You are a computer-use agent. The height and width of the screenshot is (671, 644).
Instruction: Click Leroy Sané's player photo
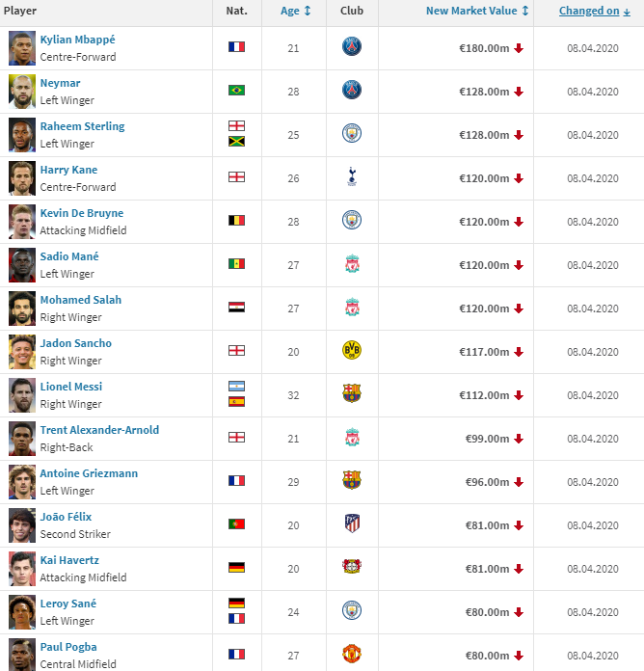pos(22,612)
